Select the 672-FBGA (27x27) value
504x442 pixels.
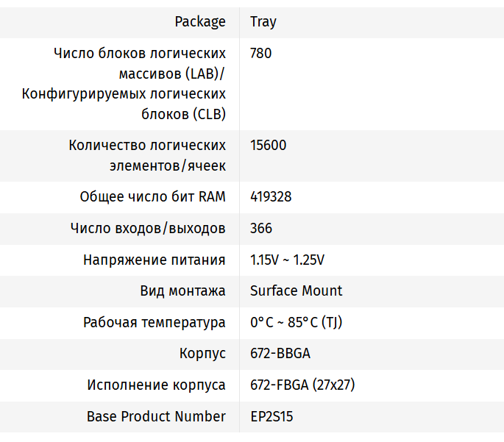click(302, 385)
